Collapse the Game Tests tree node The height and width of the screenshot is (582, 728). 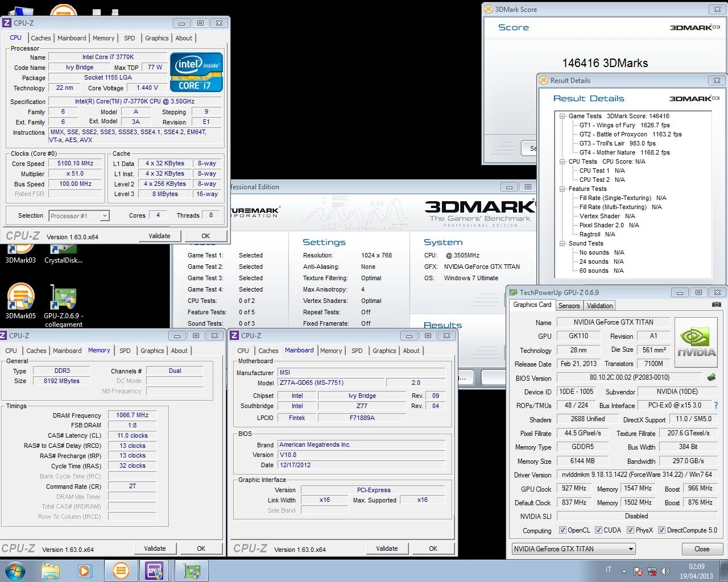pos(562,116)
